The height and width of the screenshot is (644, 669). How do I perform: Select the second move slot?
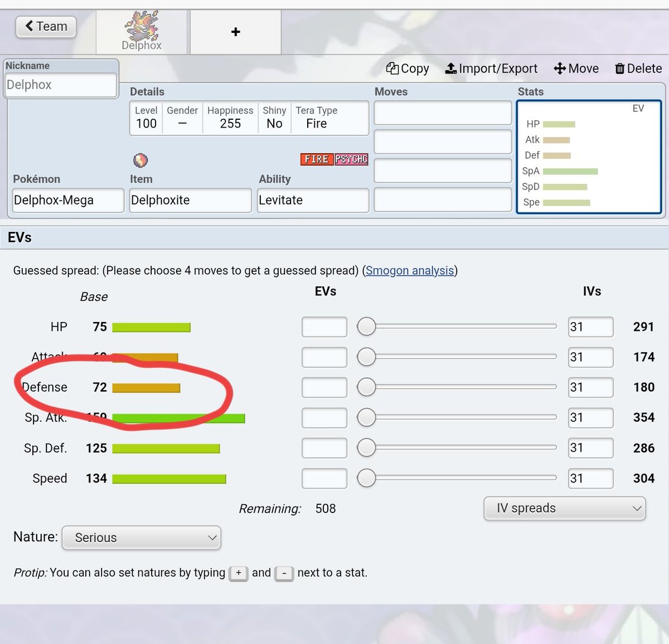tap(443, 142)
